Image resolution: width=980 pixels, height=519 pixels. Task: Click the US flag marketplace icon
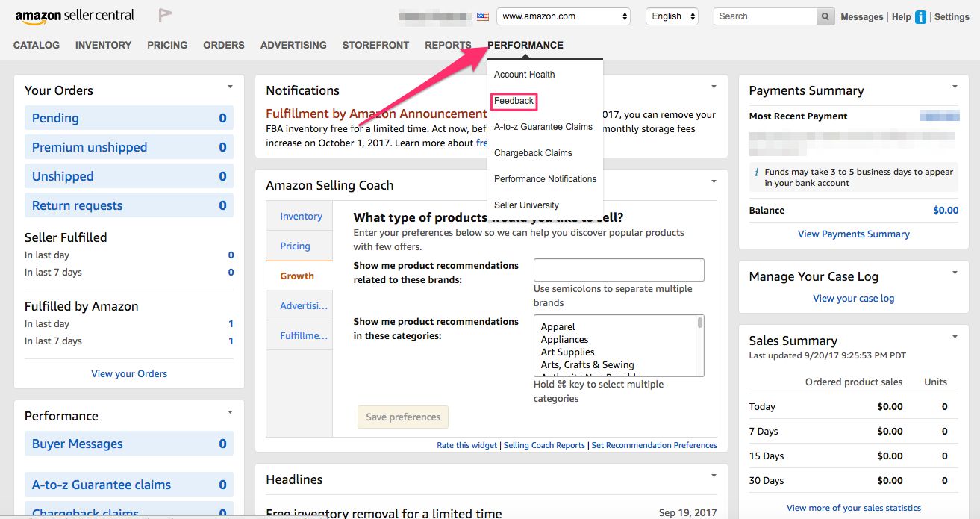[483, 16]
